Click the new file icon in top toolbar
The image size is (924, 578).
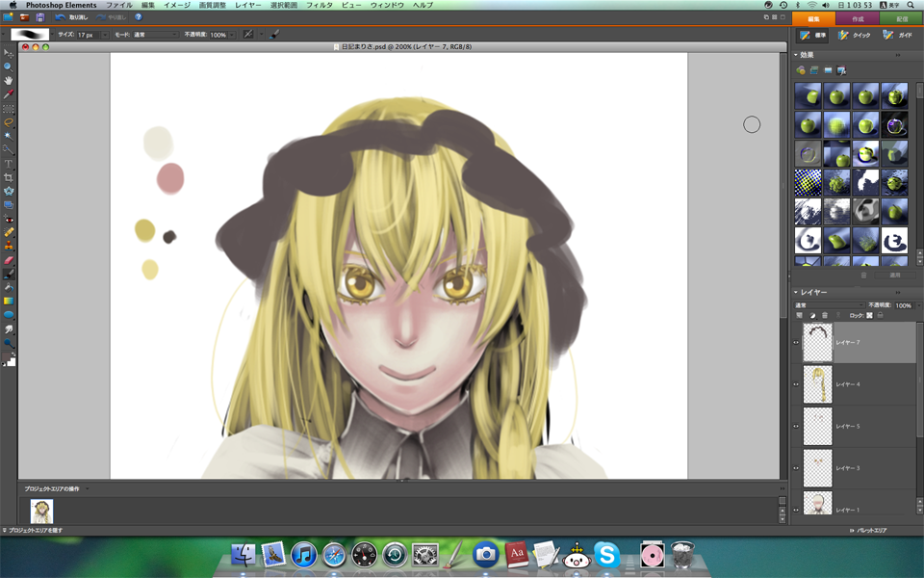9,17
